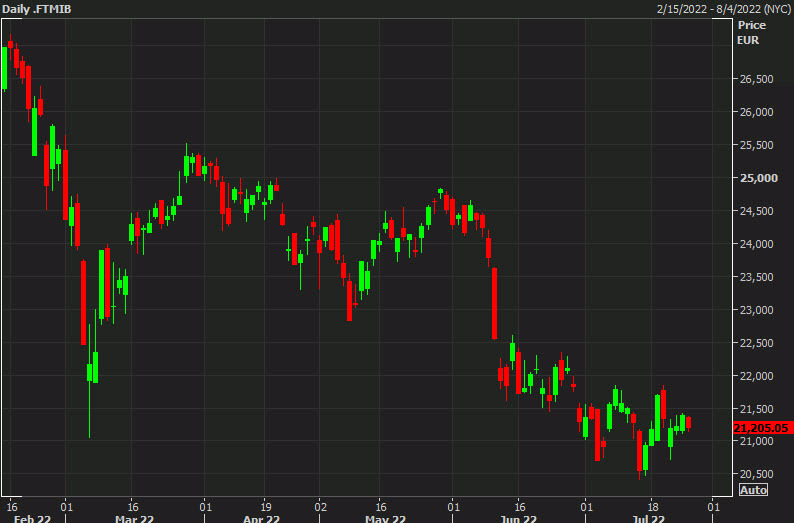The image size is (794, 523).
Task: Click the tall green candle at chart start
Action: (x=5, y=68)
